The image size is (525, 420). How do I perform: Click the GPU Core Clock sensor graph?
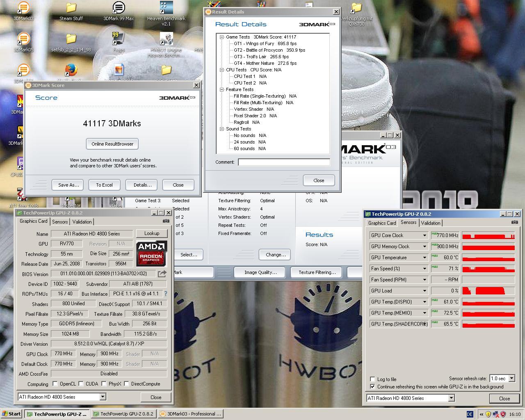click(488, 235)
